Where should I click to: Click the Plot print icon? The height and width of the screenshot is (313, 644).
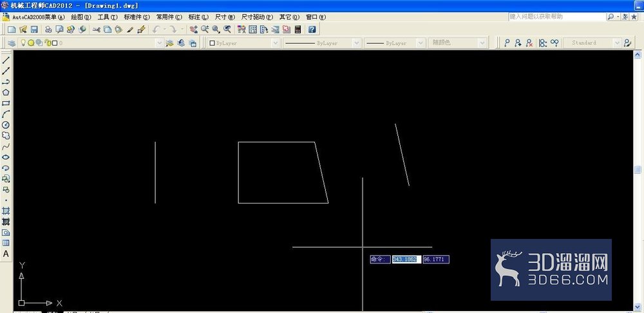point(48,29)
